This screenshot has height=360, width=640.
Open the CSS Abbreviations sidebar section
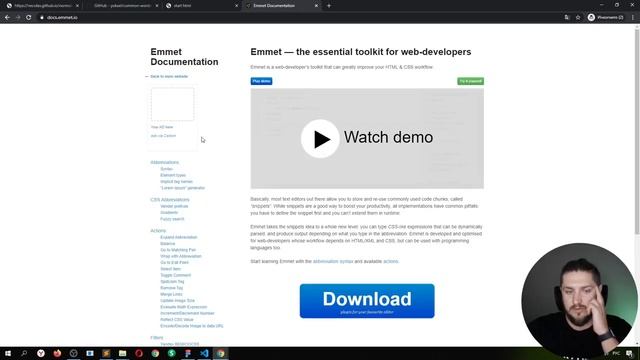(170, 200)
